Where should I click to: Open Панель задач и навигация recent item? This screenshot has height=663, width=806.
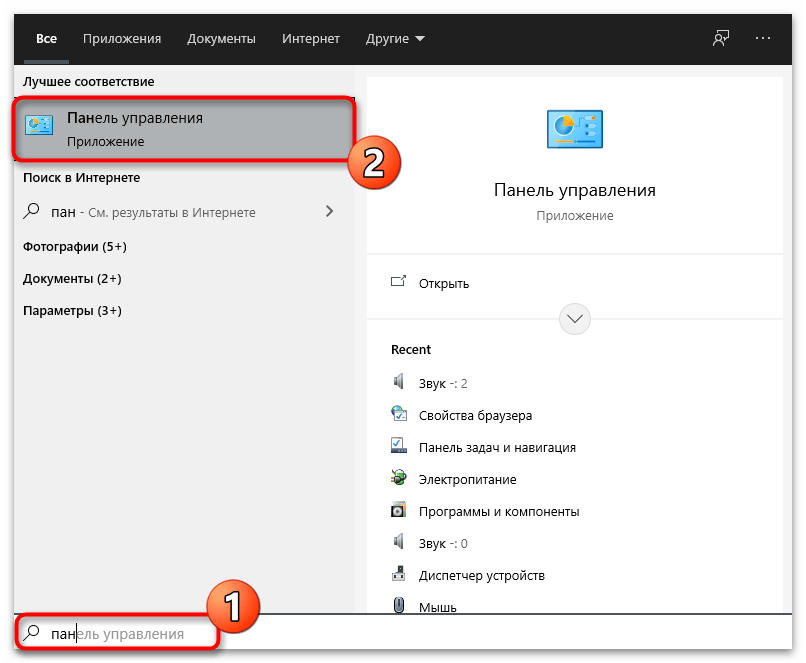point(497,447)
